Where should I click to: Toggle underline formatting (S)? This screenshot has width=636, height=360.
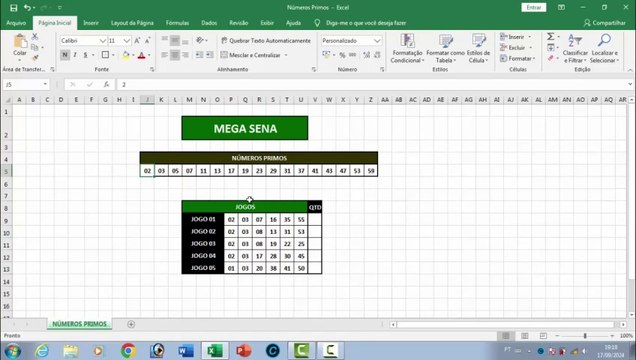click(x=85, y=55)
